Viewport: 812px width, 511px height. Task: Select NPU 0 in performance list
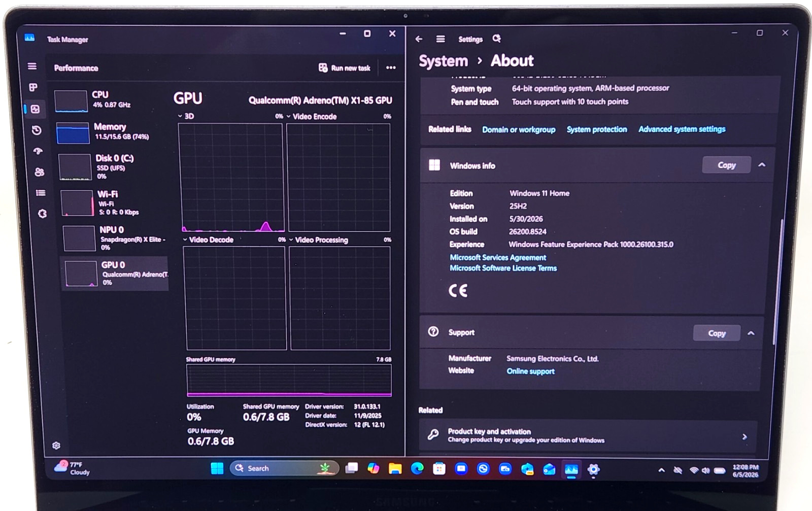115,238
